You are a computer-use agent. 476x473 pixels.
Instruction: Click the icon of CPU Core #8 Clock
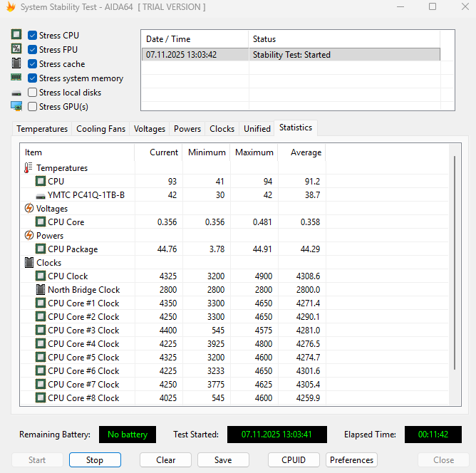point(41,397)
